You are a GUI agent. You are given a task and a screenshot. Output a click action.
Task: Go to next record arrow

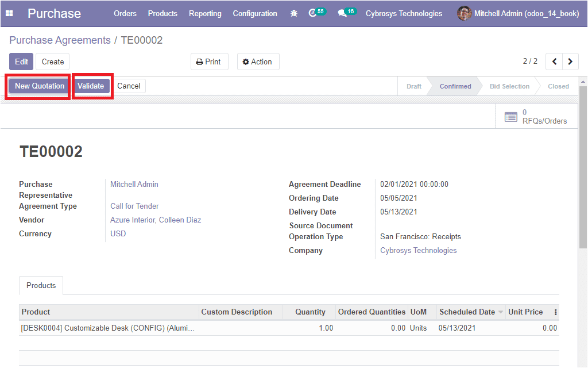point(570,62)
